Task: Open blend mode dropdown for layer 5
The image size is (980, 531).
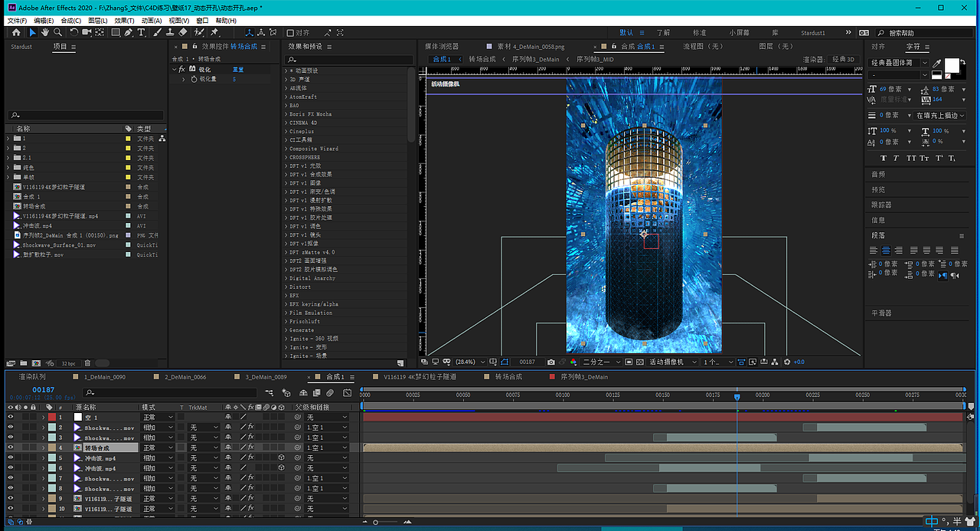Action: (x=158, y=458)
